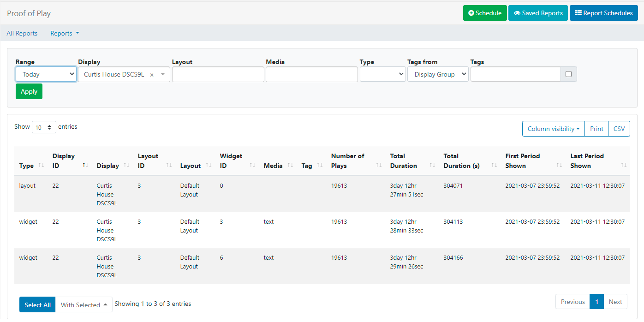Sort table by Number of Plays

(354, 161)
